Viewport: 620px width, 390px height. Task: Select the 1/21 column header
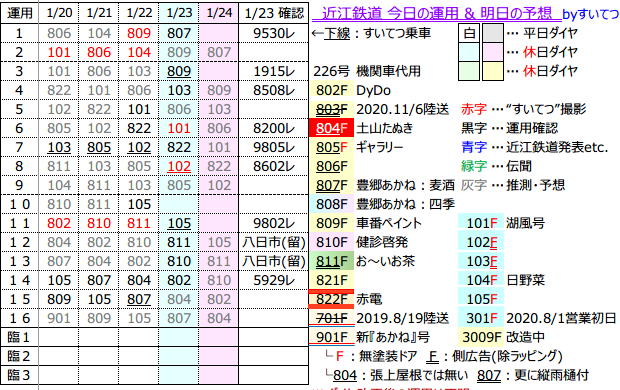click(x=99, y=13)
